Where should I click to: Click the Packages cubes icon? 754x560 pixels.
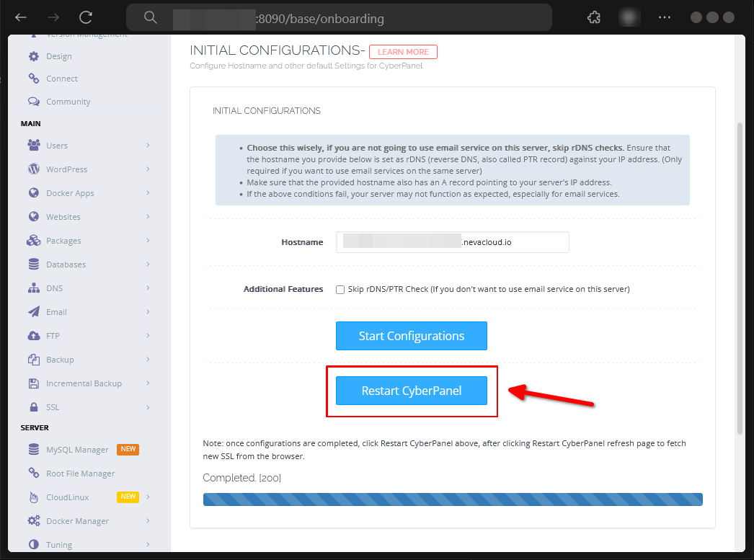[34, 240]
